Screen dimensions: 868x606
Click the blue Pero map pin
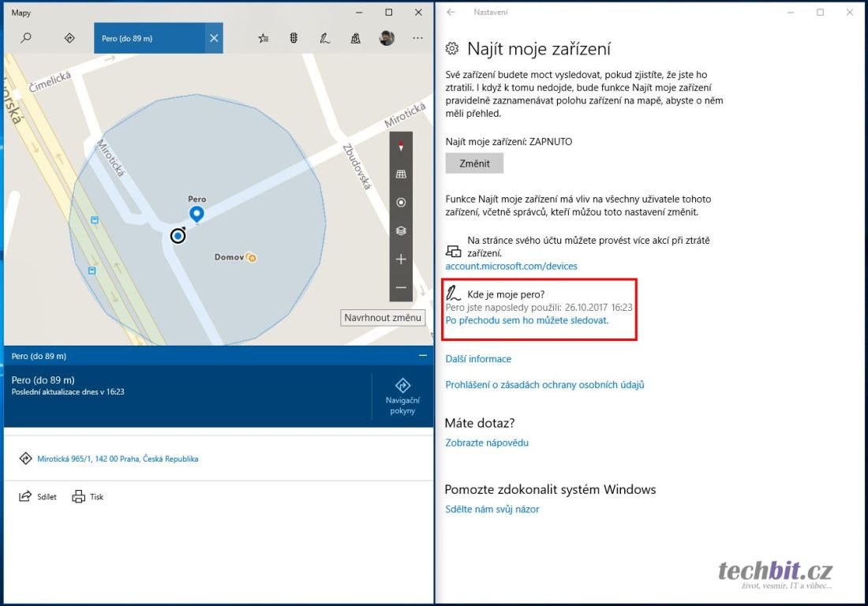[x=197, y=213]
